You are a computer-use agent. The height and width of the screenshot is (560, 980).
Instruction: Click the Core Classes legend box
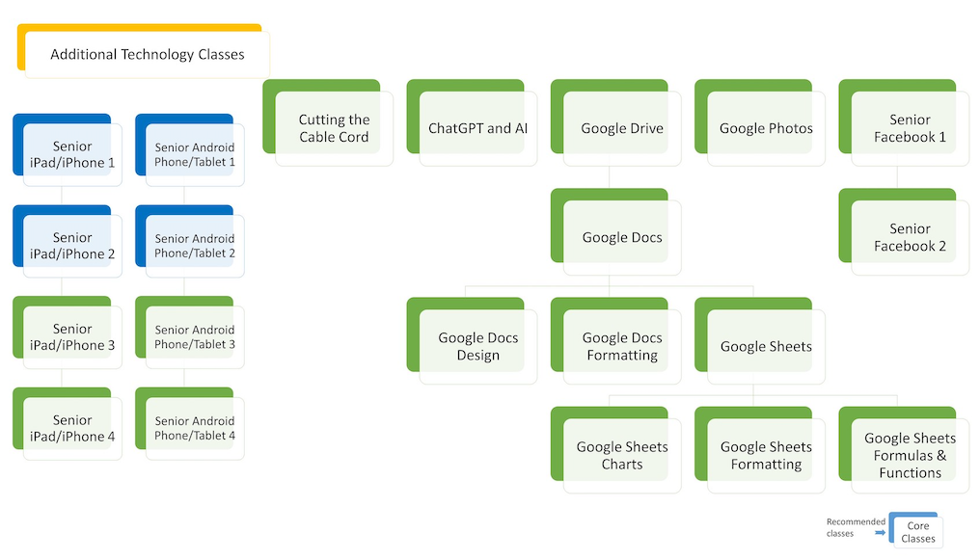click(x=915, y=531)
